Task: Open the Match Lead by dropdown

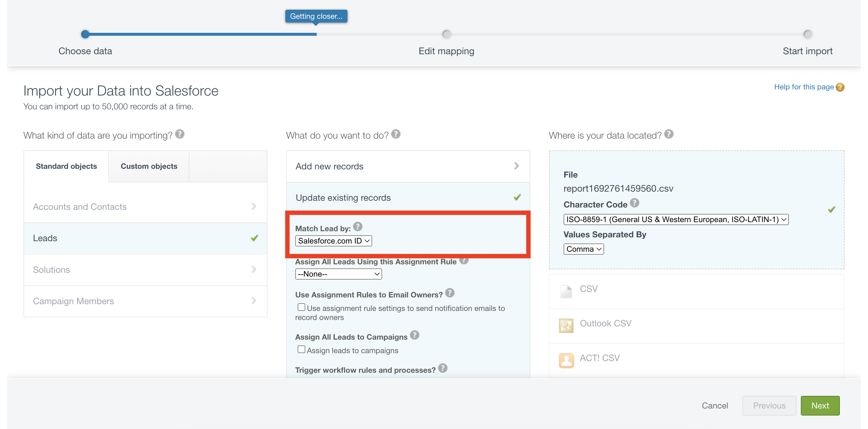Action: click(333, 241)
